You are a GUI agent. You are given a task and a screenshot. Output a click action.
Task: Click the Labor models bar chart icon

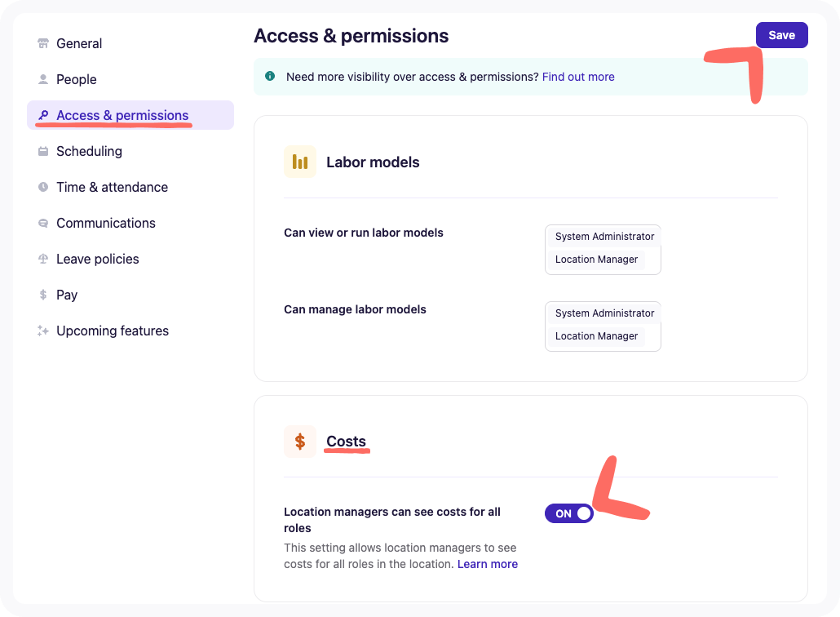300,162
